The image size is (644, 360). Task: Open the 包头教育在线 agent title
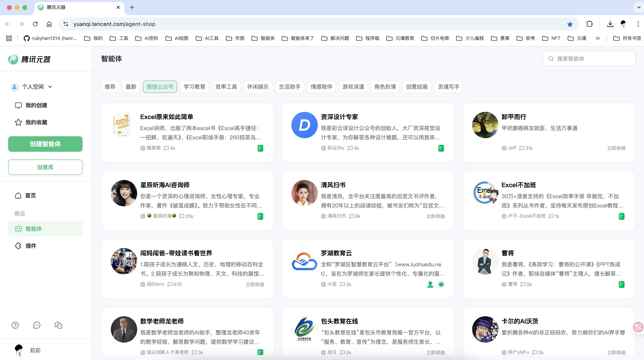(339, 321)
